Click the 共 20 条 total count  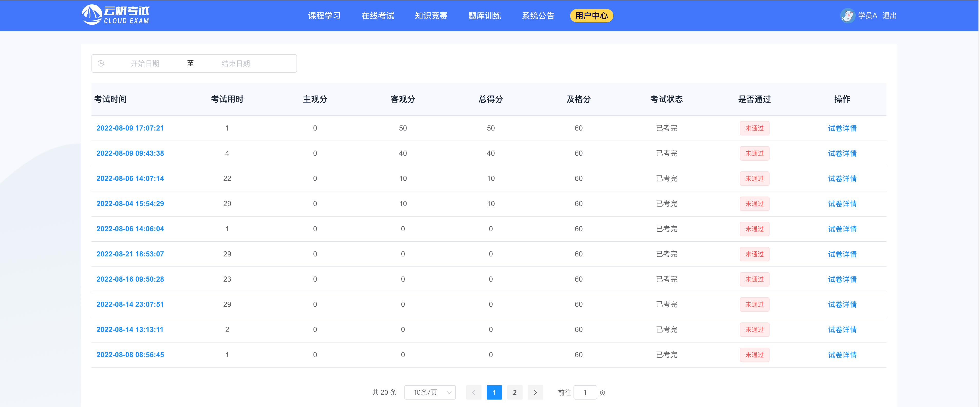[384, 392]
